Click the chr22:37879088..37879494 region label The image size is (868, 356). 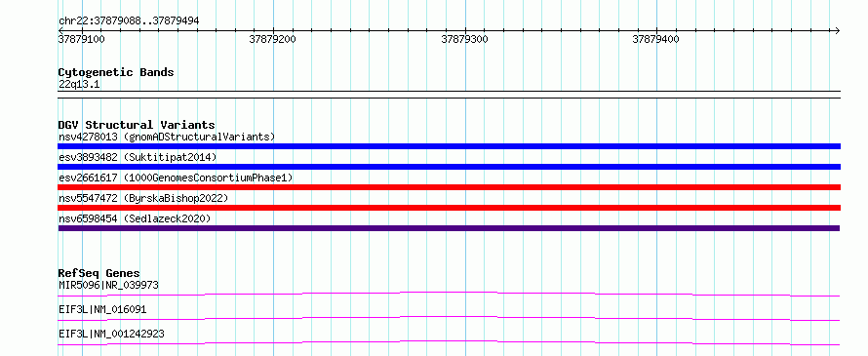tap(129, 21)
